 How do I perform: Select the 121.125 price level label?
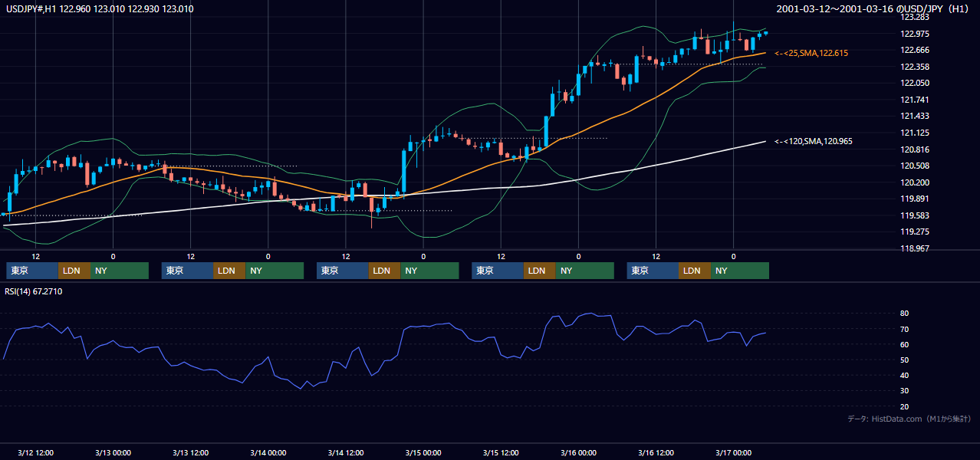pyautogui.click(x=916, y=133)
